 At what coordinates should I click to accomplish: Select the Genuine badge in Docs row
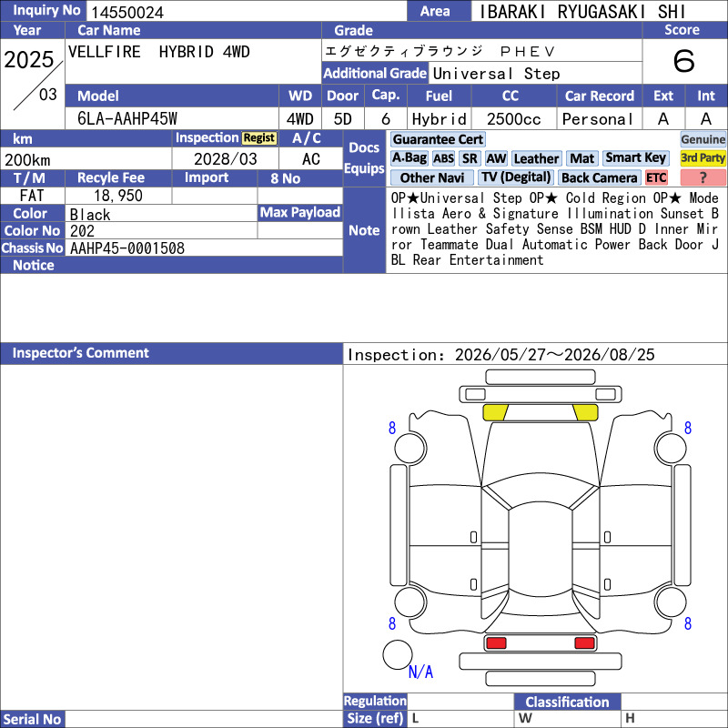tap(703, 139)
